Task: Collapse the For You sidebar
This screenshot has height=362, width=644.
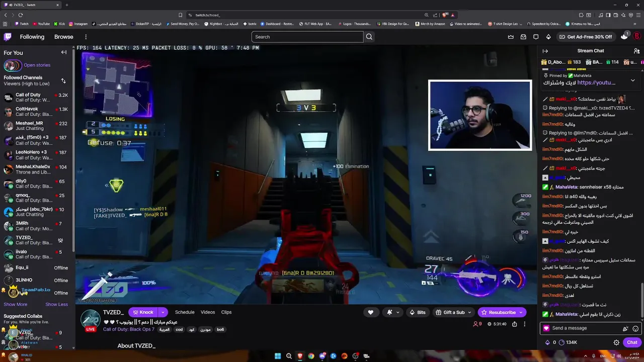Action: 64,52
